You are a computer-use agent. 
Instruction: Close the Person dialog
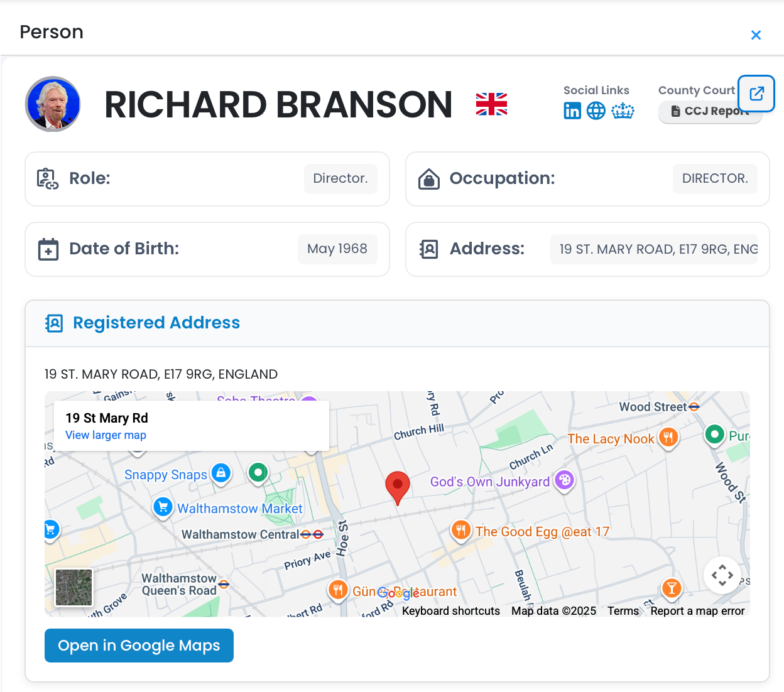click(x=756, y=35)
